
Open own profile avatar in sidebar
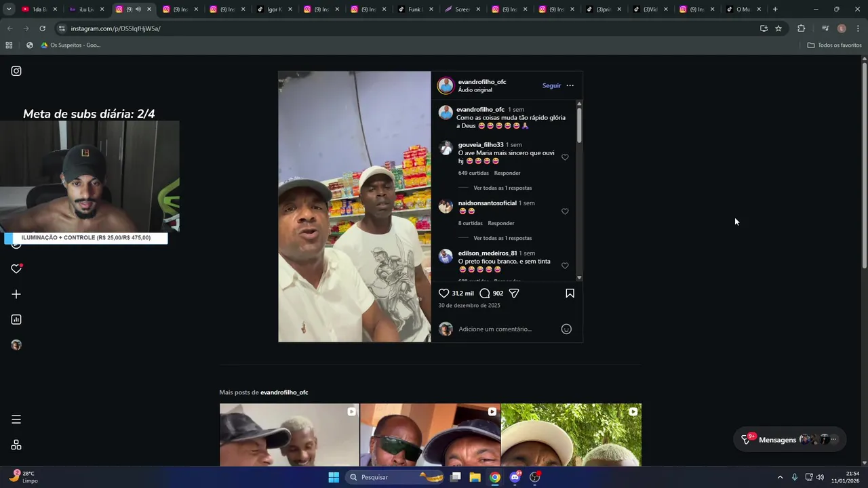coord(16,345)
